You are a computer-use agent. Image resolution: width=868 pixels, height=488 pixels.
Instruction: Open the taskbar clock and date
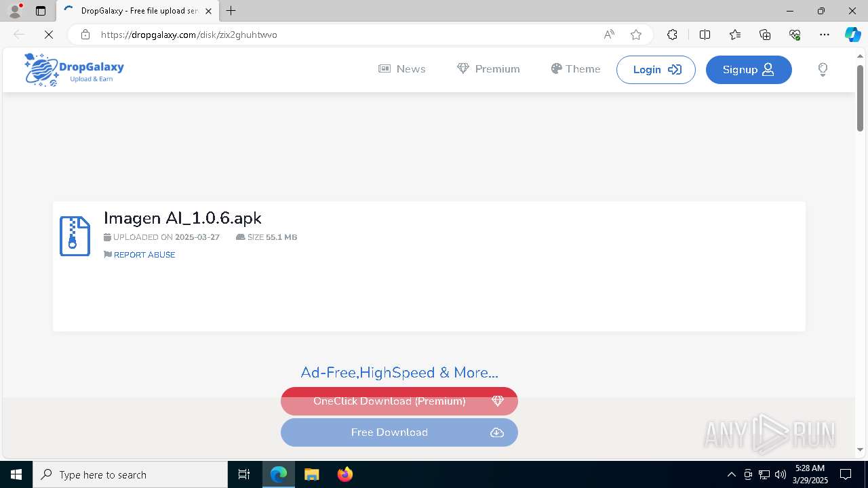[810, 474]
